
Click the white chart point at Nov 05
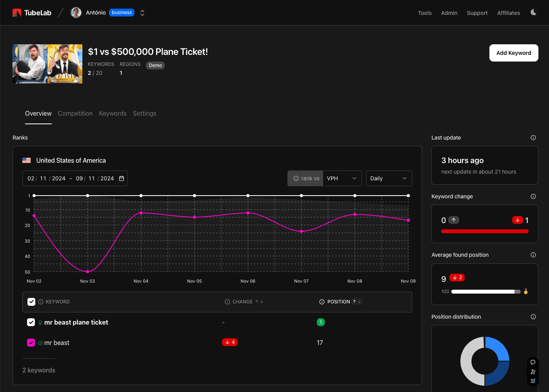pos(195,196)
